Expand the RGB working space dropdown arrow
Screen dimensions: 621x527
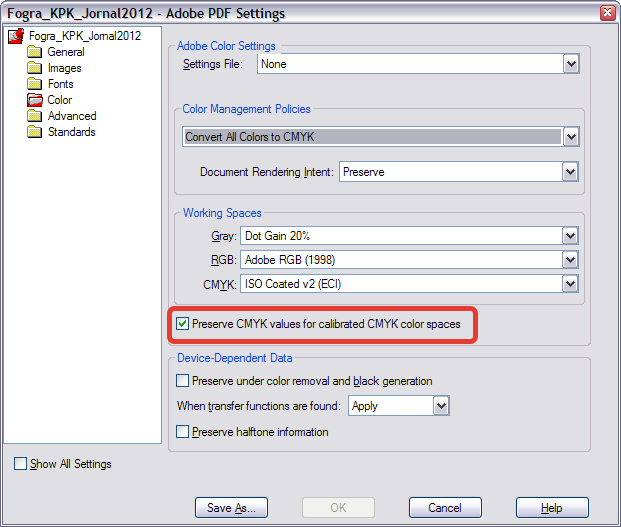570,260
